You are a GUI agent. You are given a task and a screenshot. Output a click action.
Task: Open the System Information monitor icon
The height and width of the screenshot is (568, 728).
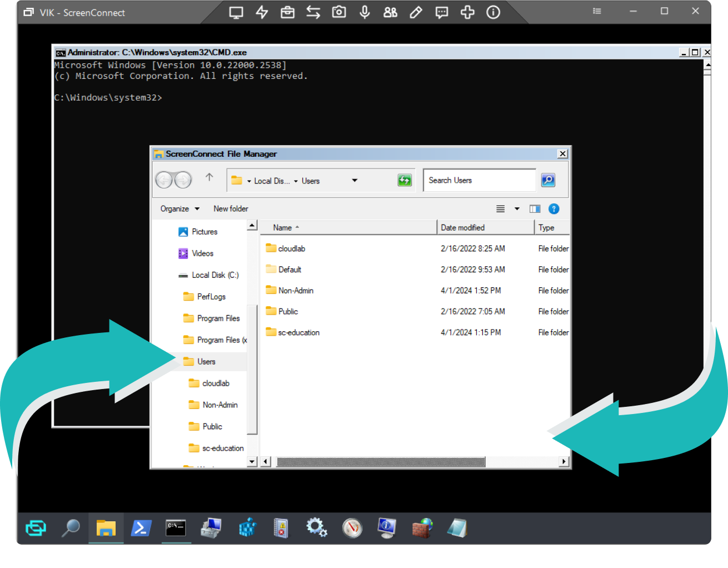[387, 527]
